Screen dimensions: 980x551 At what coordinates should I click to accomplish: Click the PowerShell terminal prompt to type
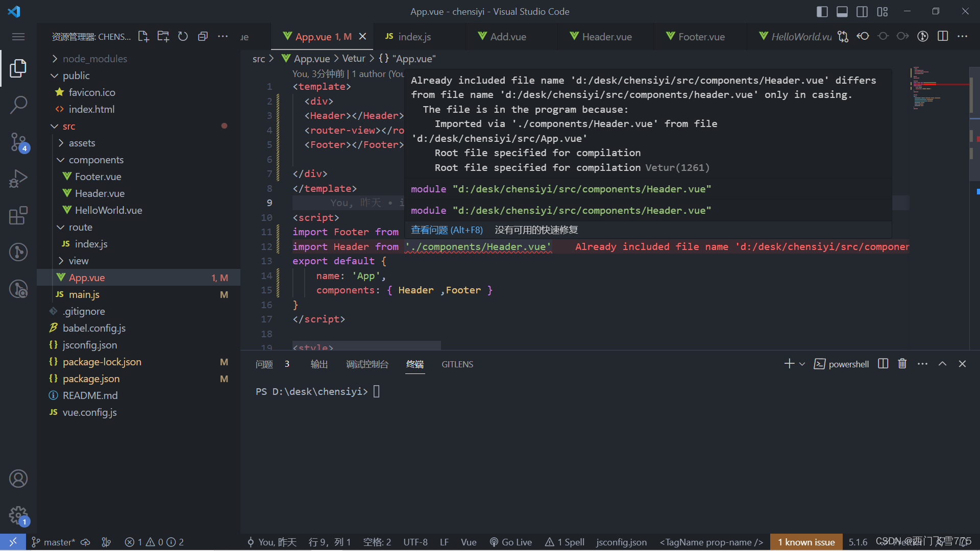[378, 391]
